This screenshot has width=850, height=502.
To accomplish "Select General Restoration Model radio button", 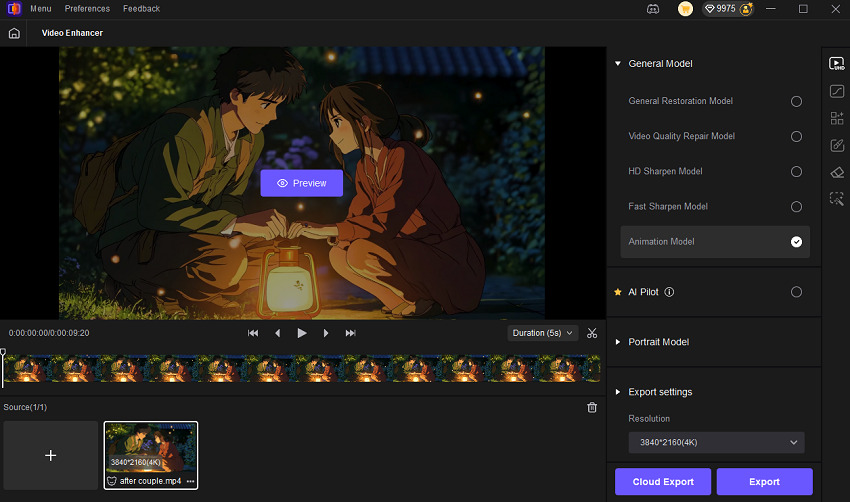I will tap(796, 101).
